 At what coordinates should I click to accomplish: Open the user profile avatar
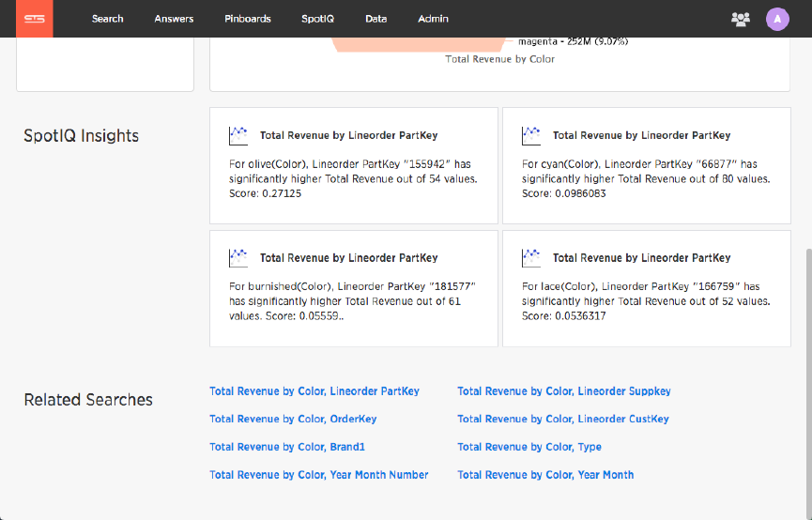(777, 19)
